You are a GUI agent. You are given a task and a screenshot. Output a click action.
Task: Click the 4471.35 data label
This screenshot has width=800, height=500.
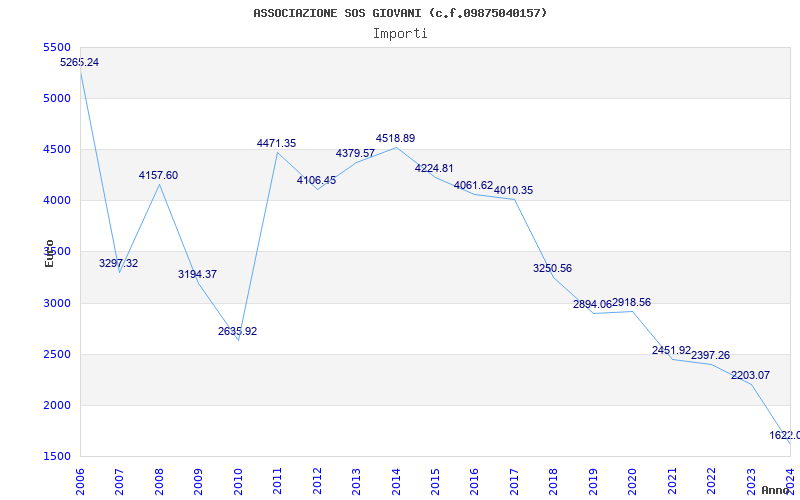click(x=277, y=143)
